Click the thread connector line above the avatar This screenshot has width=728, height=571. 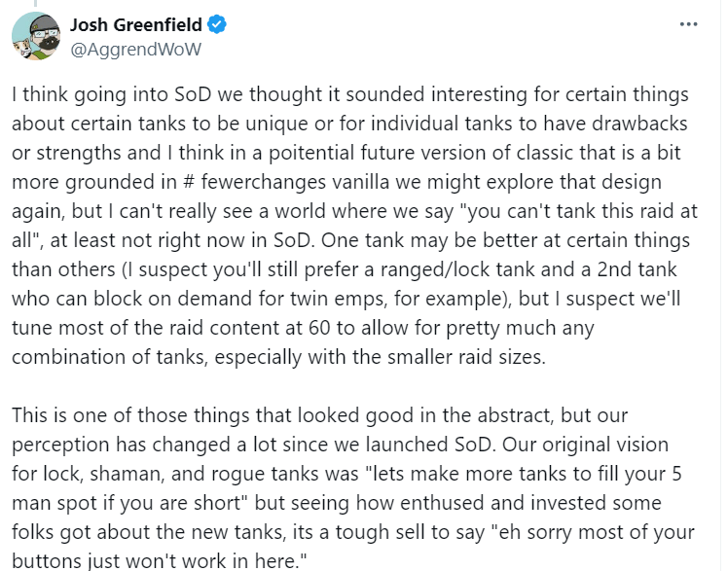[36, 3]
